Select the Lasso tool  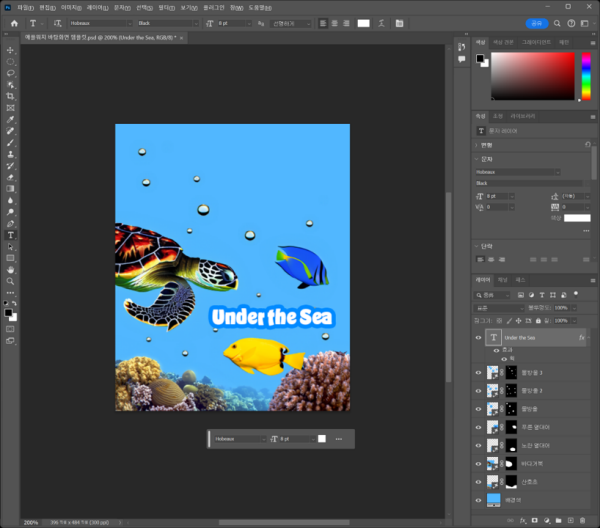click(11, 73)
